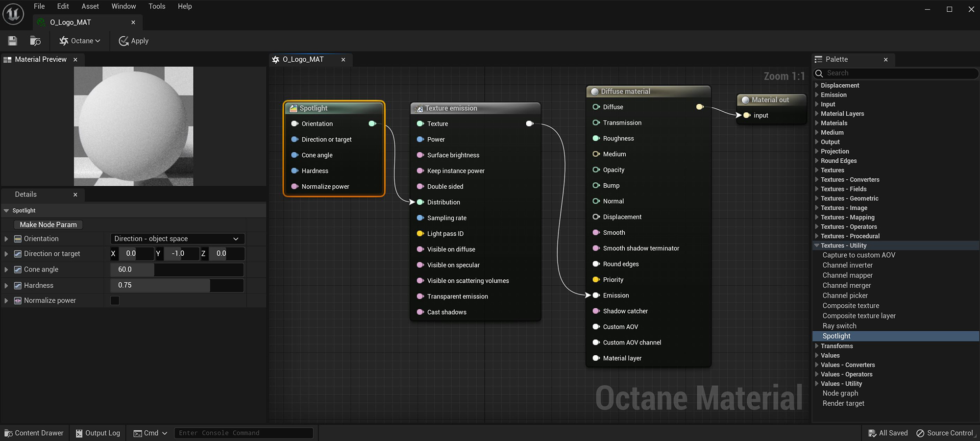980x441 pixels.
Task: Expand the Textures - Procedural palette category
Action: [x=816, y=236]
